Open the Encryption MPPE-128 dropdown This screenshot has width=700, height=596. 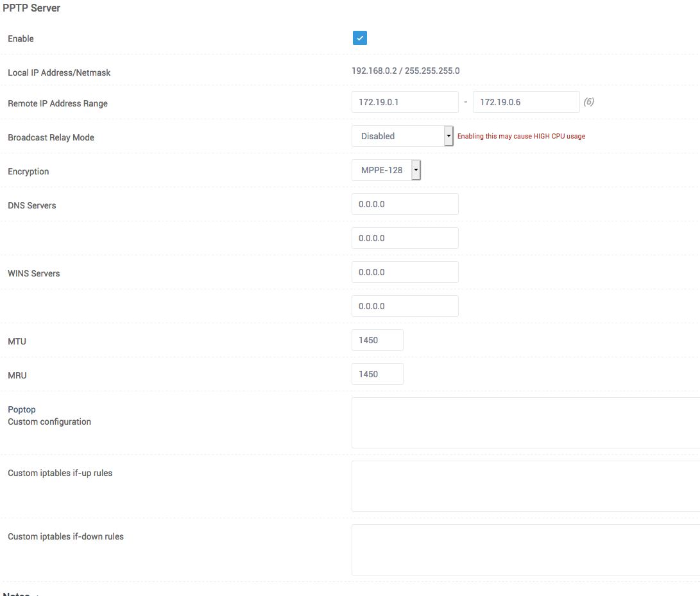[386, 170]
